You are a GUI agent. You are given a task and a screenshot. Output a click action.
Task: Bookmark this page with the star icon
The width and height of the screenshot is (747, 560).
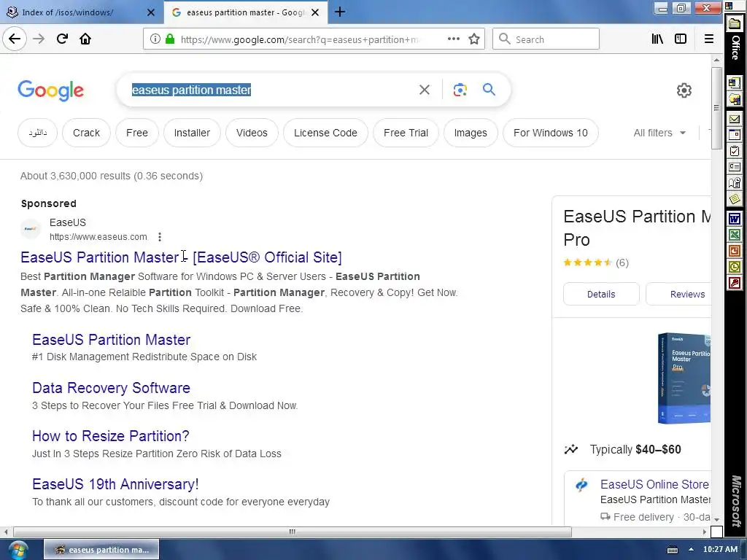pyautogui.click(x=474, y=39)
